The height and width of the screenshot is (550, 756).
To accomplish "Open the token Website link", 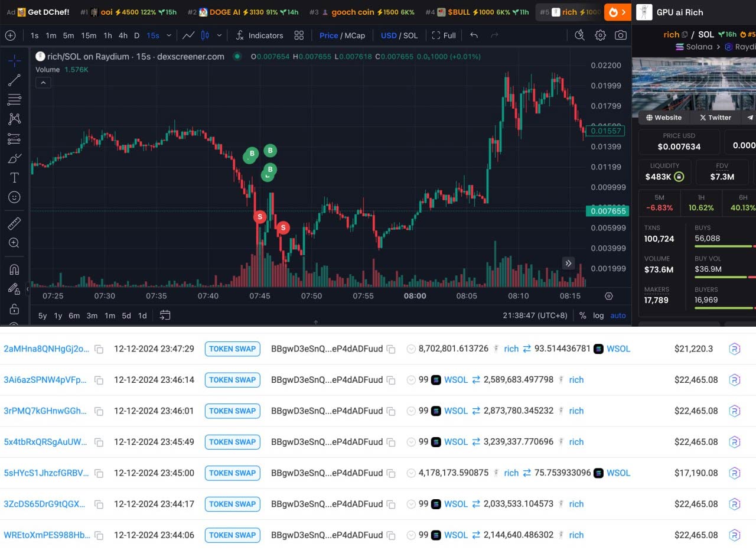I will (x=663, y=118).
